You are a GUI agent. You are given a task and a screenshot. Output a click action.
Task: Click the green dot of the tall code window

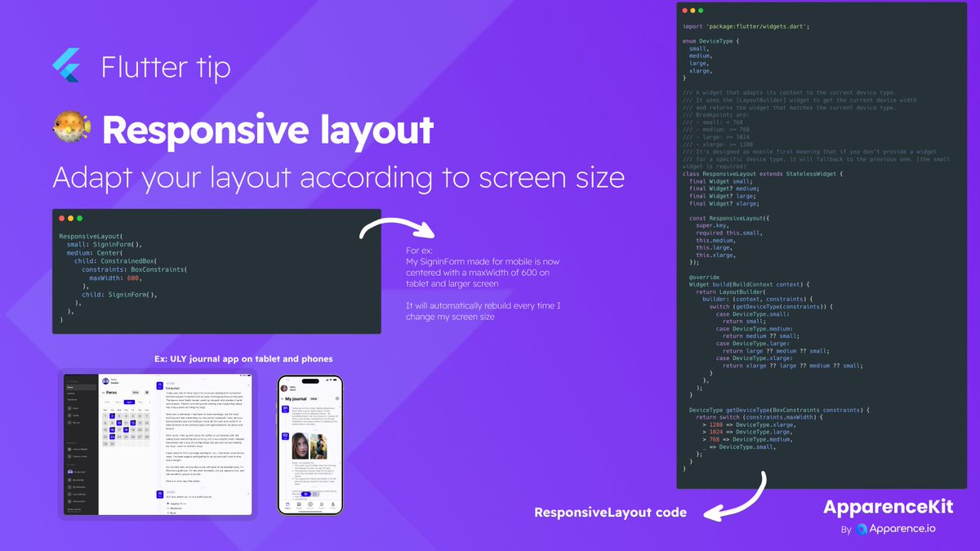click(702, 11)
